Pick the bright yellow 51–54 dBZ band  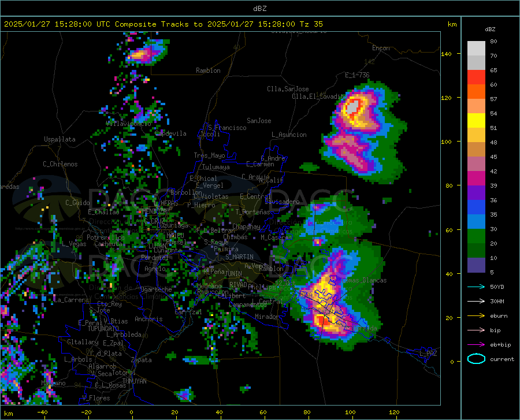[x=476, y=121]
